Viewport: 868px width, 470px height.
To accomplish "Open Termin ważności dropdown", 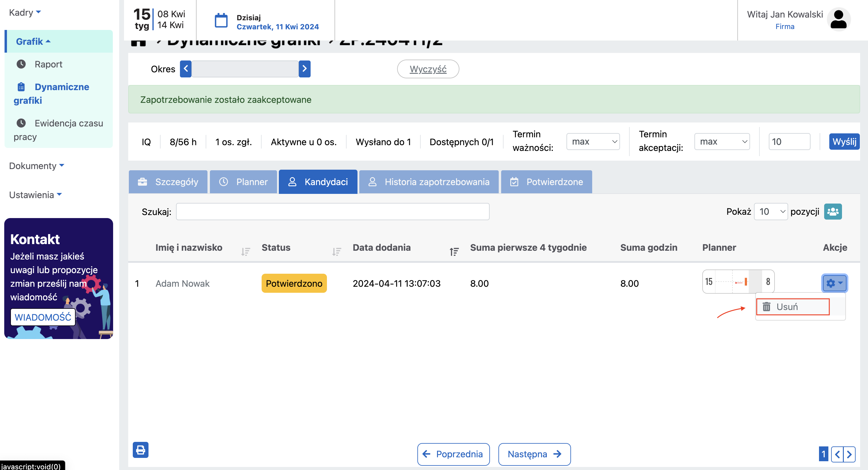I will click(593, 142).
